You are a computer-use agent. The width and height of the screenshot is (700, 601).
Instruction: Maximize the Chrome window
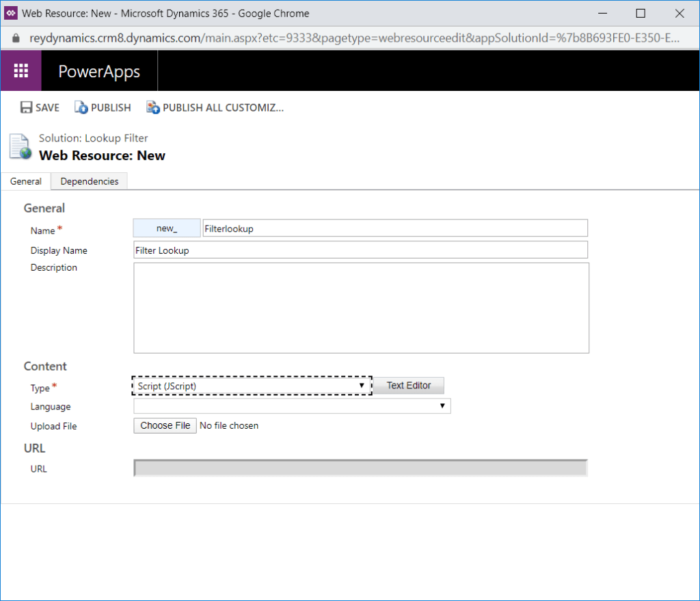coord(640,13)
